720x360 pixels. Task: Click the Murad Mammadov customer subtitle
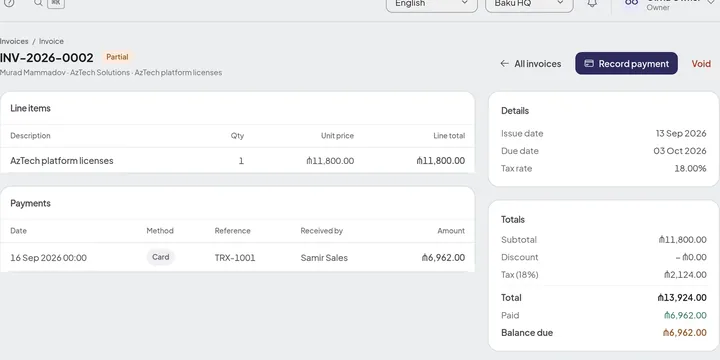click(111, 73)
